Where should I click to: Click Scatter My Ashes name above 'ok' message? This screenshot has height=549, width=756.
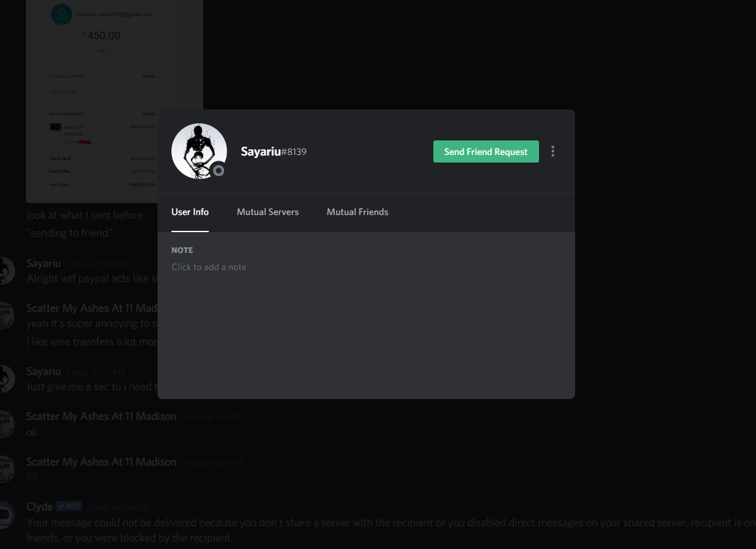tap(101, 416)
